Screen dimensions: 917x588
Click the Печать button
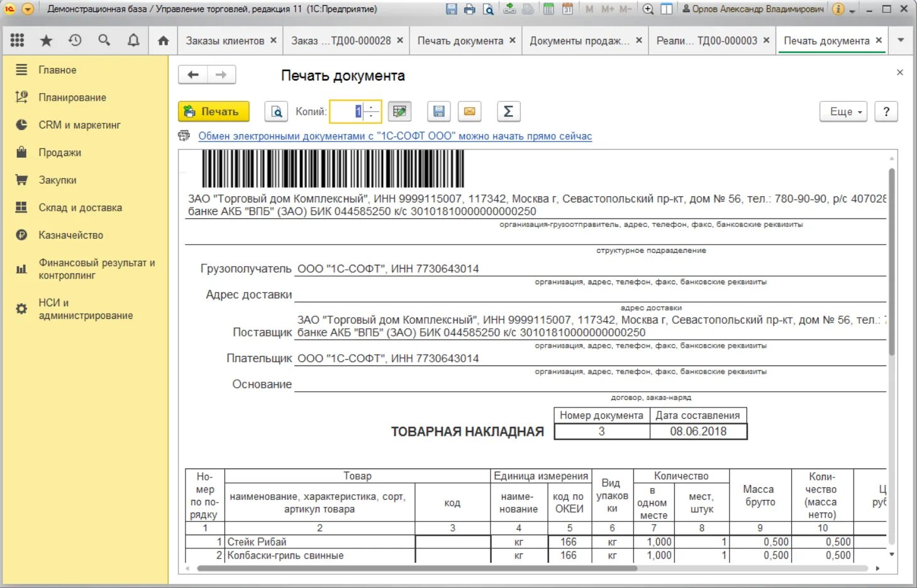(214, 111)
